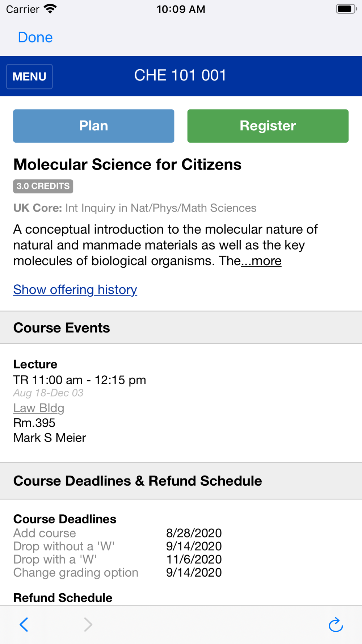Tap the Course Events section header
The height and width of the screenshot is (644, 362).
(x=62, y=328)
